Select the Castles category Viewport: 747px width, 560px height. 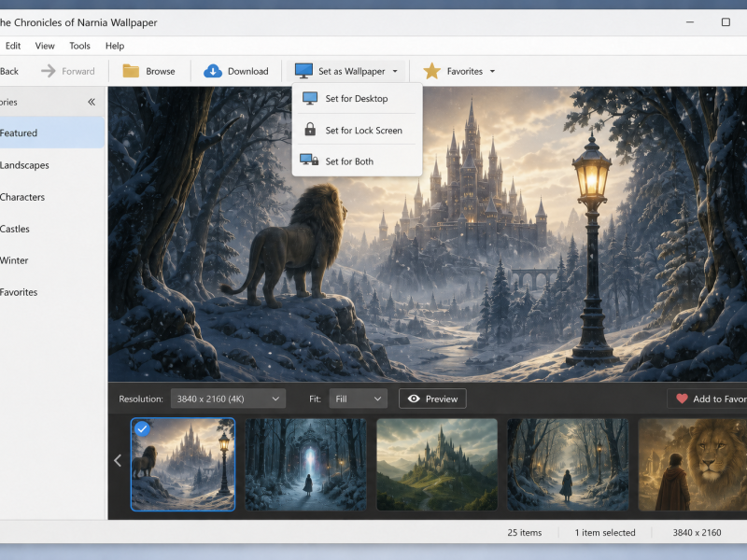click(51, 229)
